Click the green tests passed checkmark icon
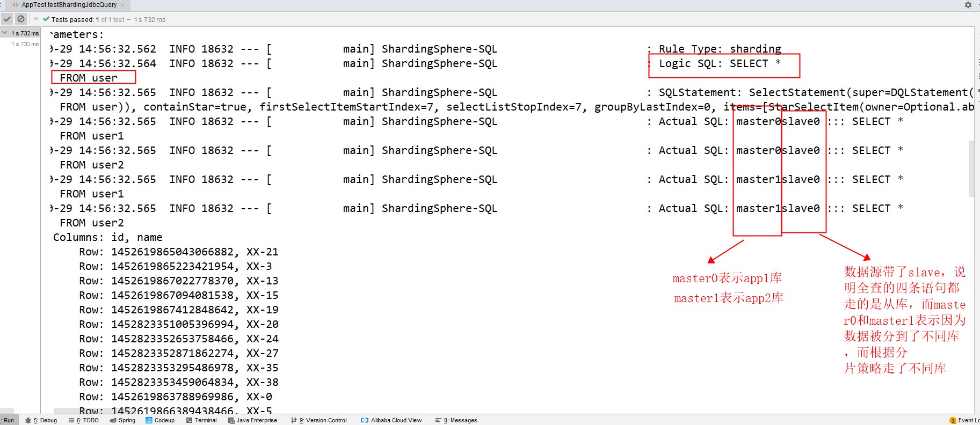 click(x=46, y=19)
